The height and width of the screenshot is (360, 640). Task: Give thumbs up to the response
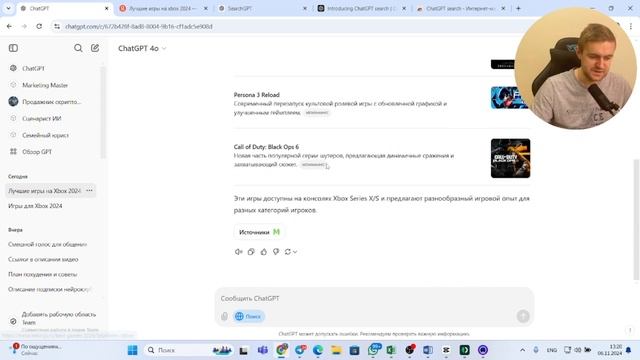(264, 252)
